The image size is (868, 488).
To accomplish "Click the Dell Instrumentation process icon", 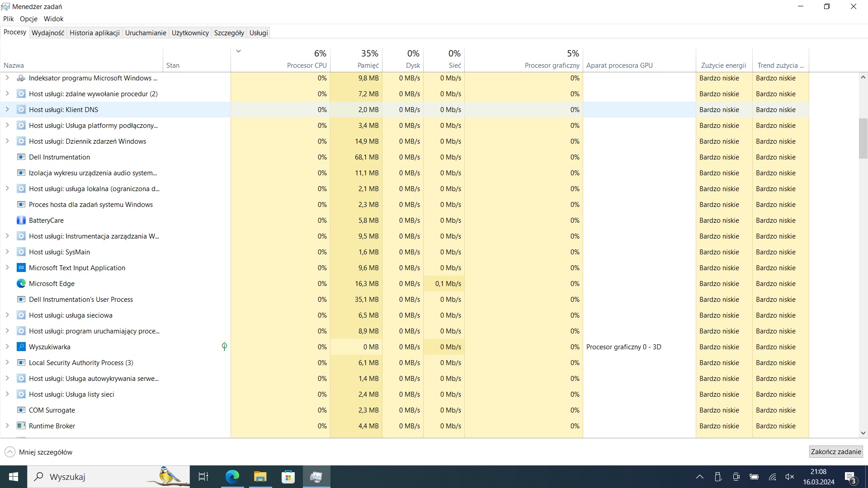I will pyautogui.click(x=21, y=157).
